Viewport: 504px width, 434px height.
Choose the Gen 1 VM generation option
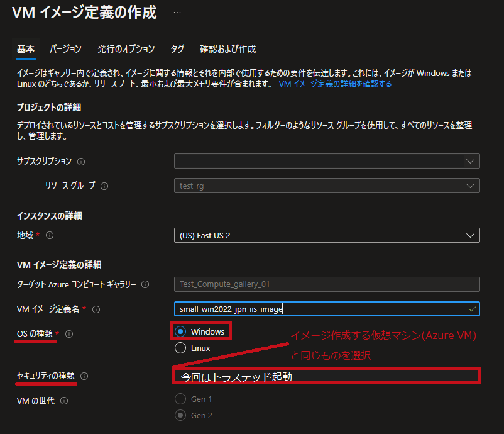point(180,399)
